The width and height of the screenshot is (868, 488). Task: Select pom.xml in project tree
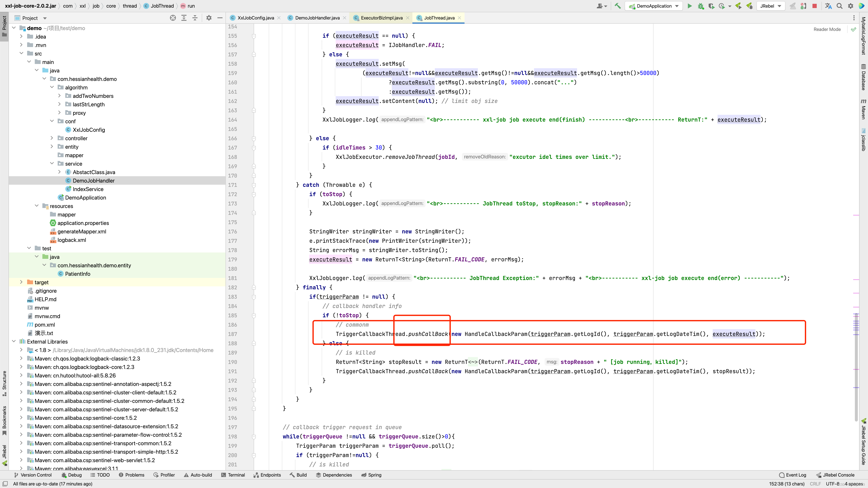[45, 325]
